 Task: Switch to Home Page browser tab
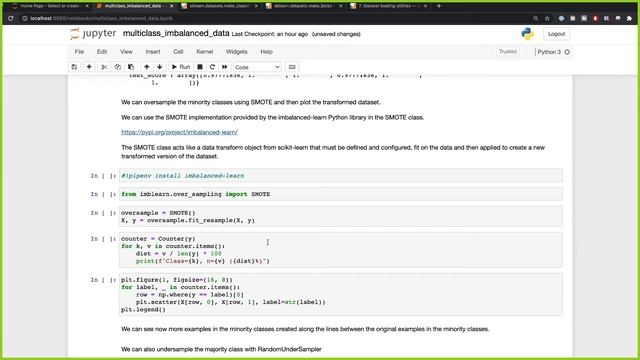click(50, 6)
